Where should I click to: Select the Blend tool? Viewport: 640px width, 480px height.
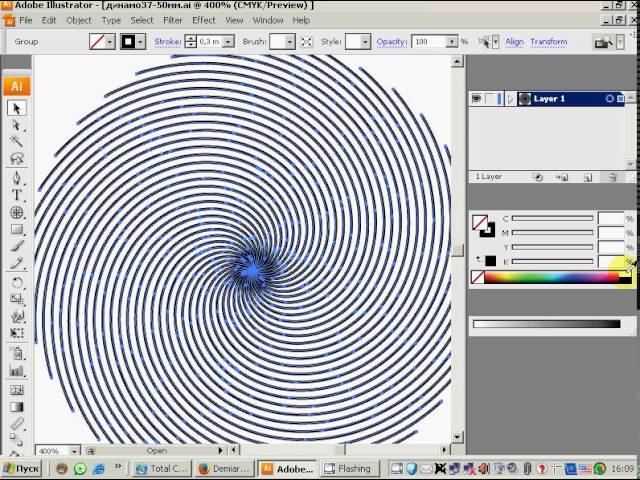[16, 440]
